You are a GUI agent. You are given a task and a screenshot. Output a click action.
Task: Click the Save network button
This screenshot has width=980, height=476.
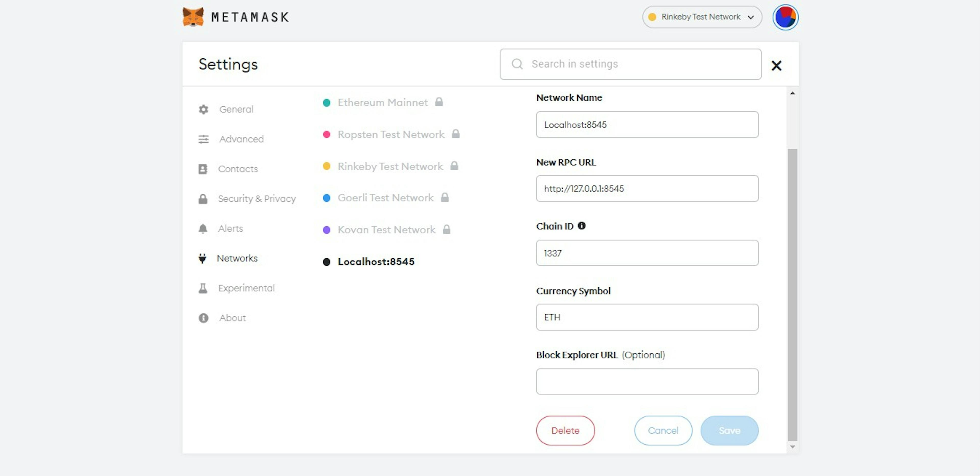[x=729, y=430]
